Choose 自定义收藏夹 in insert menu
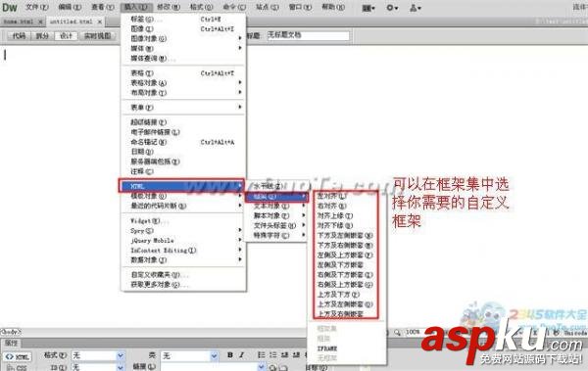The image size is (588, 371). [183, 275]
